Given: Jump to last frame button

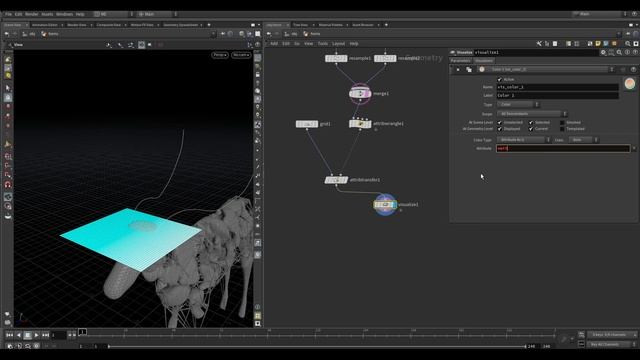Looking at the screenshot, I should 45,335.
